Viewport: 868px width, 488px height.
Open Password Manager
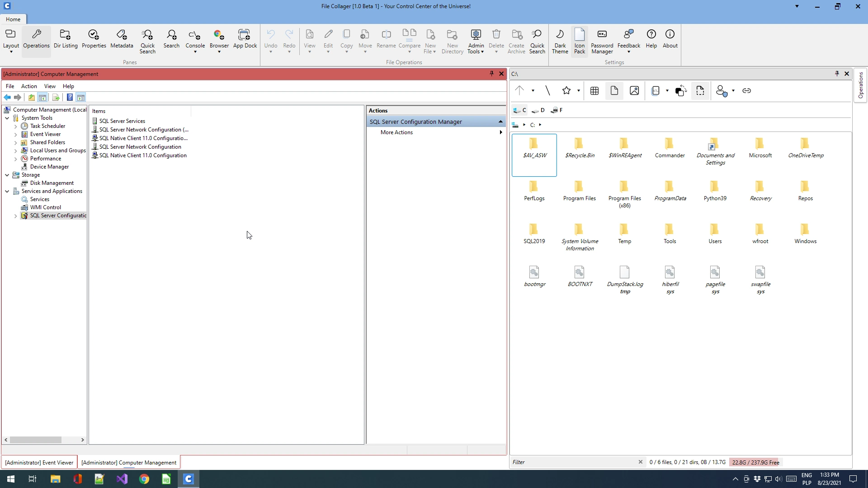click(602, 41)
